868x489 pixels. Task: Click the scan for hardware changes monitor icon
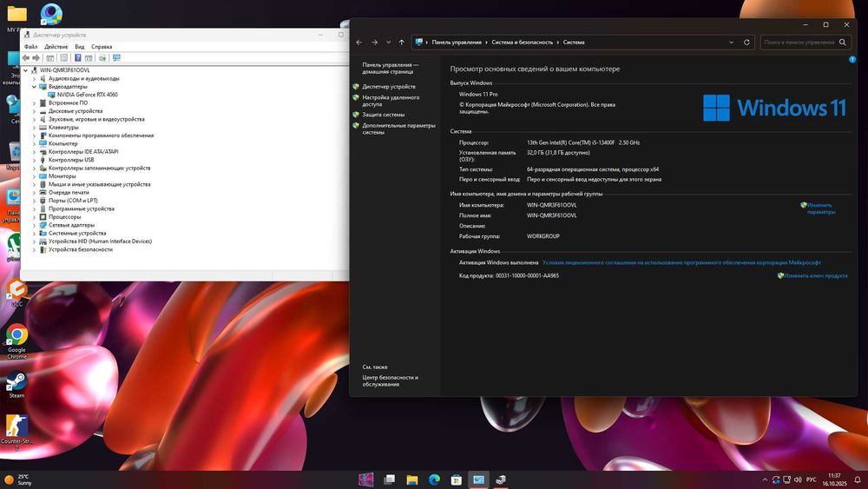(x=116, y=57)
